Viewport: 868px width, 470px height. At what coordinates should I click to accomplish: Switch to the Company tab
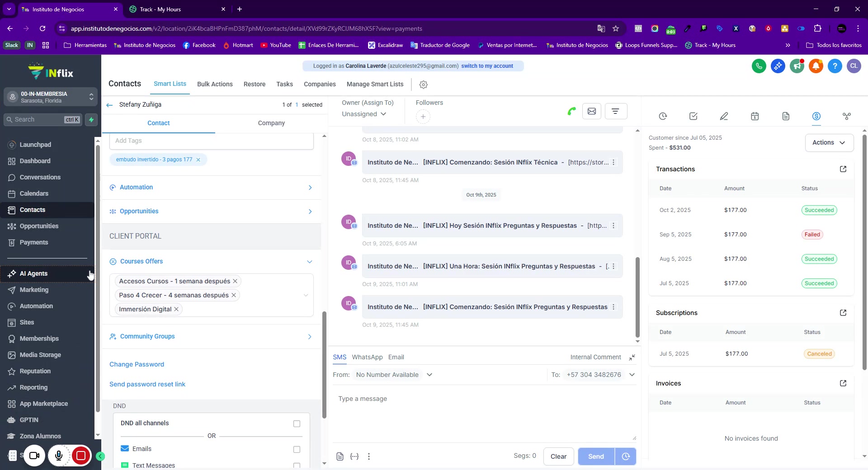271,123
